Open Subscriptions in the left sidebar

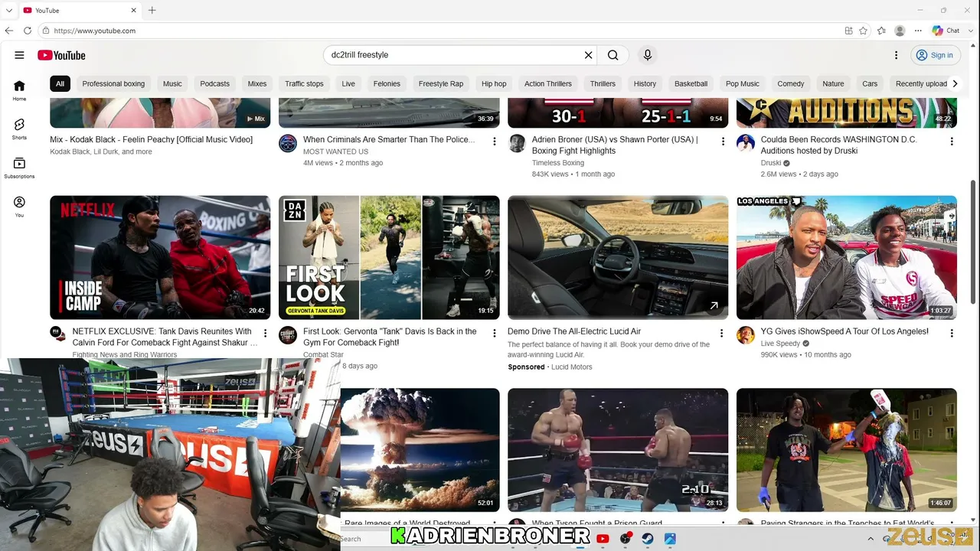click(x=19, y=168)
